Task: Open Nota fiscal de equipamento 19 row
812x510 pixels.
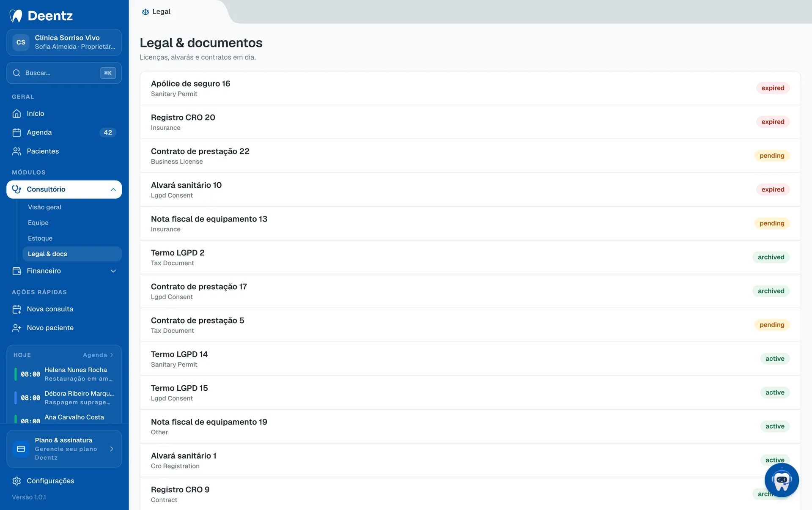Action: pos(470,426)
